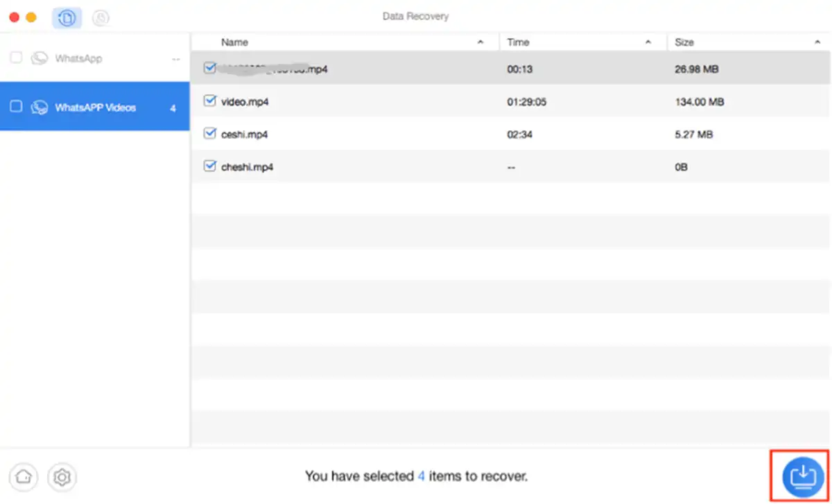Viewport: 832px width, 504px height.
Task: Open settings with the gear icon
Action: coord(62,477)
